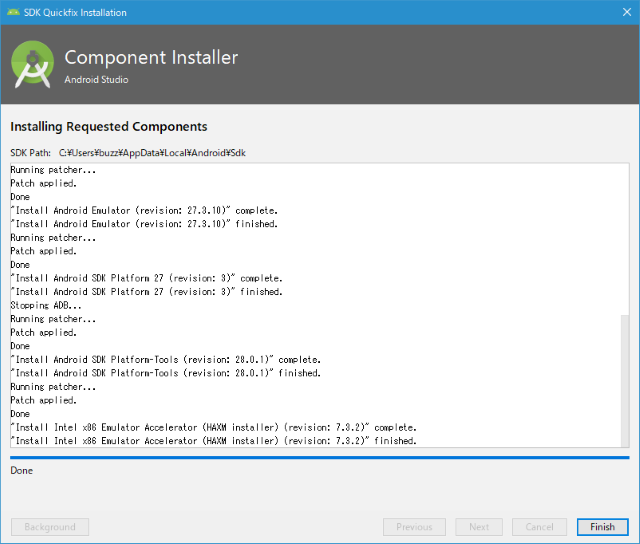The height and width of the screenshot is (544, 640).
Task: Click the 'Install Android Emulator' finished line
Action: [144, 224]
